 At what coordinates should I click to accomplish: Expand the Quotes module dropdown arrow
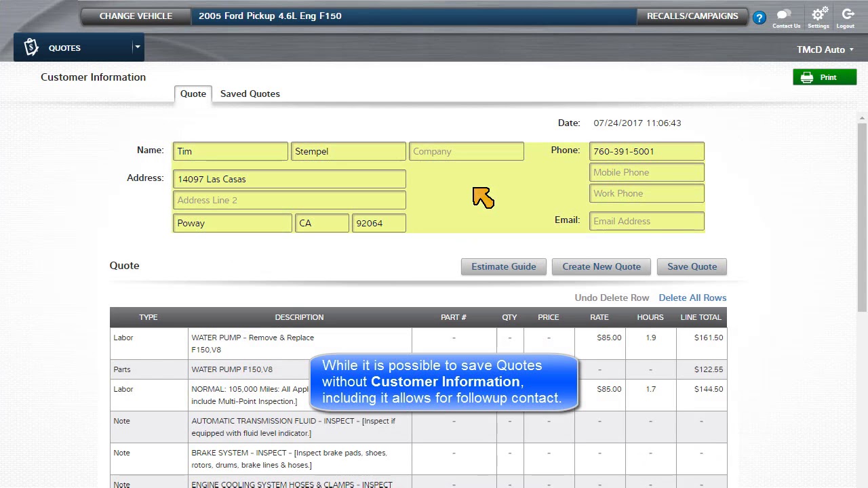(137, 47)
